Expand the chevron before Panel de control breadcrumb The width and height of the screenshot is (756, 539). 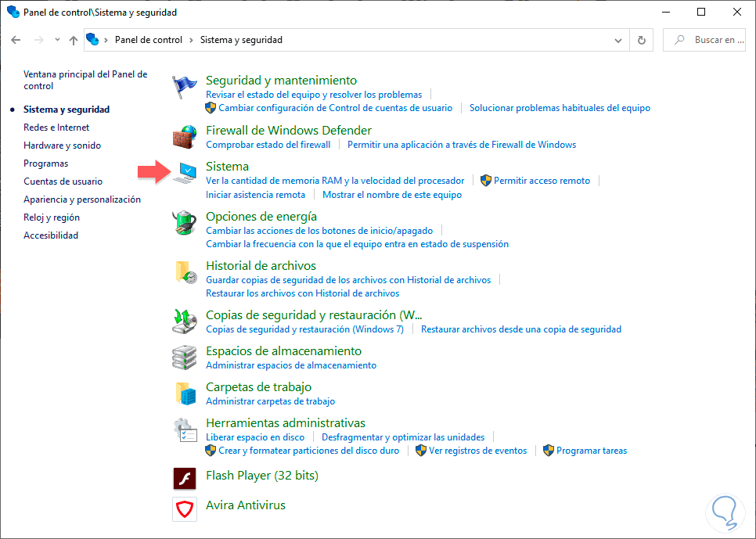[x=106, y=40]
